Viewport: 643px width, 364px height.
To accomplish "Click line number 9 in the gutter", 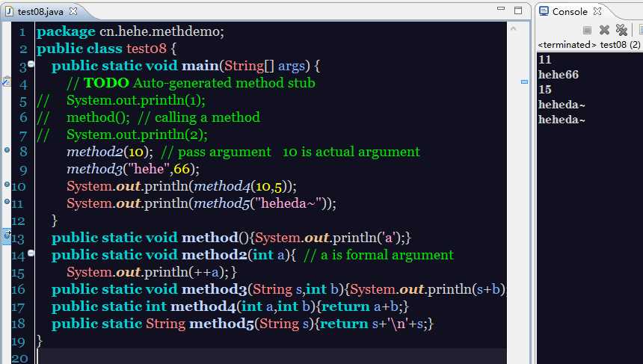I will [x=23, y=170].
